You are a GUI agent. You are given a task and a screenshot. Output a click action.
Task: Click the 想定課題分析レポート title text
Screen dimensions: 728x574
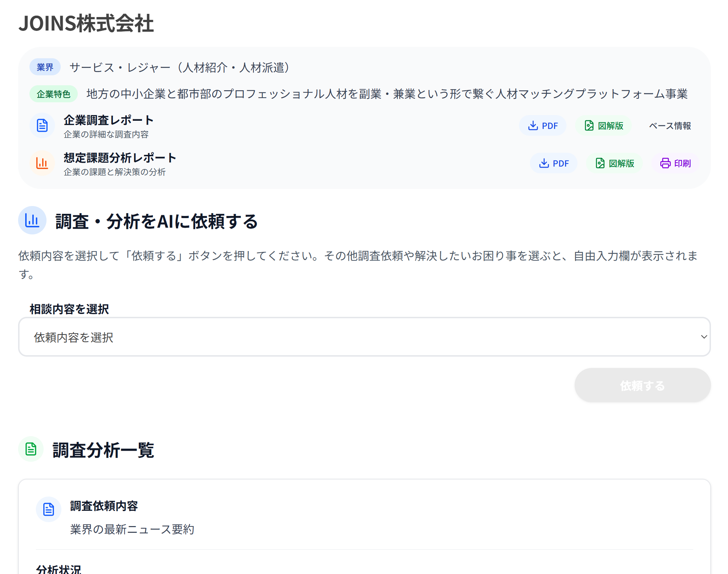point(120,158)
